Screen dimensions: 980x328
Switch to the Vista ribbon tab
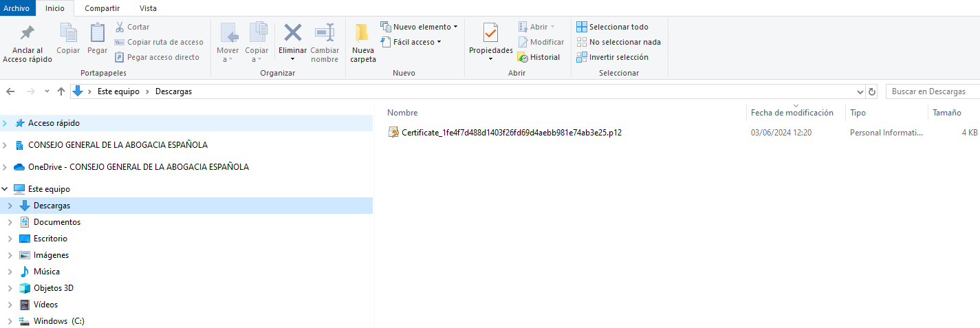tap(148, 8)
